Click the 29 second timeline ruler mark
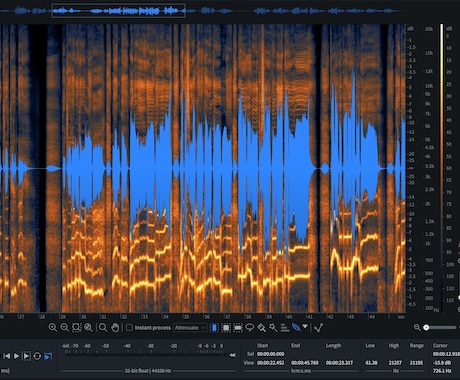Screen dimensions: 460x380 [63, 316]
